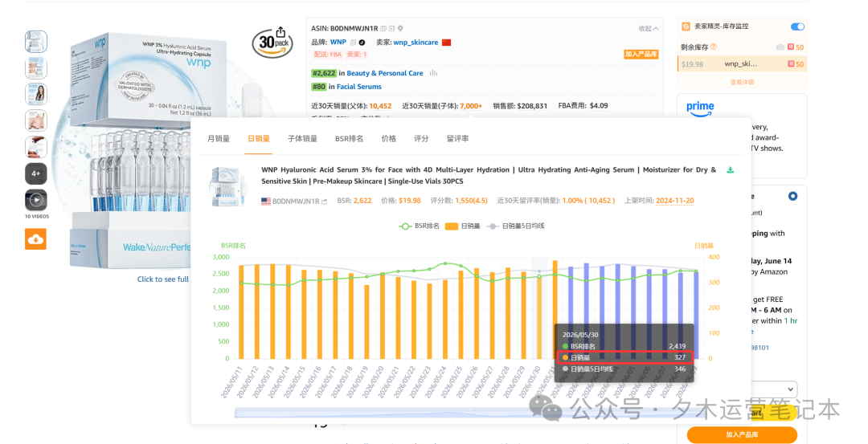Click the help icon next to 剩余库存
The height and width of the screenshot is (444, 868).
click(714, 47)
